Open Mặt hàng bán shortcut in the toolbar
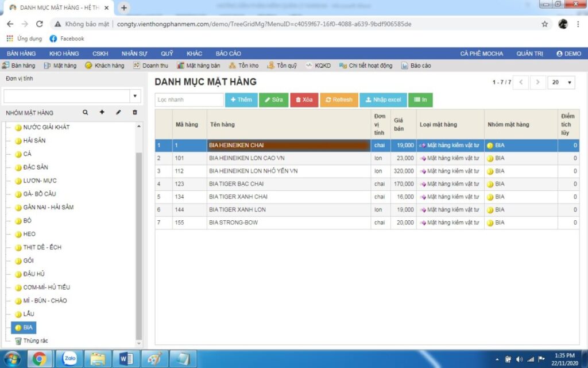Screen dimensions: 588x368 coord(198,66)
